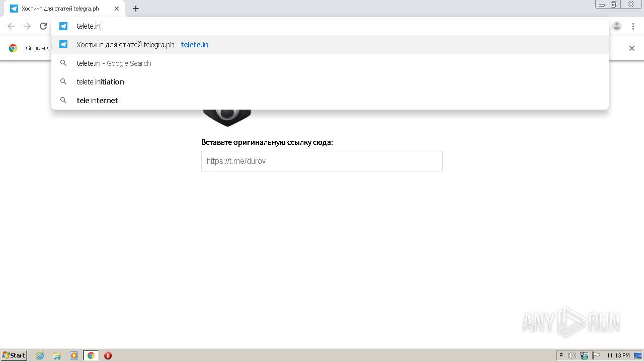Click the back navigation arrow

tap(11, 26)
